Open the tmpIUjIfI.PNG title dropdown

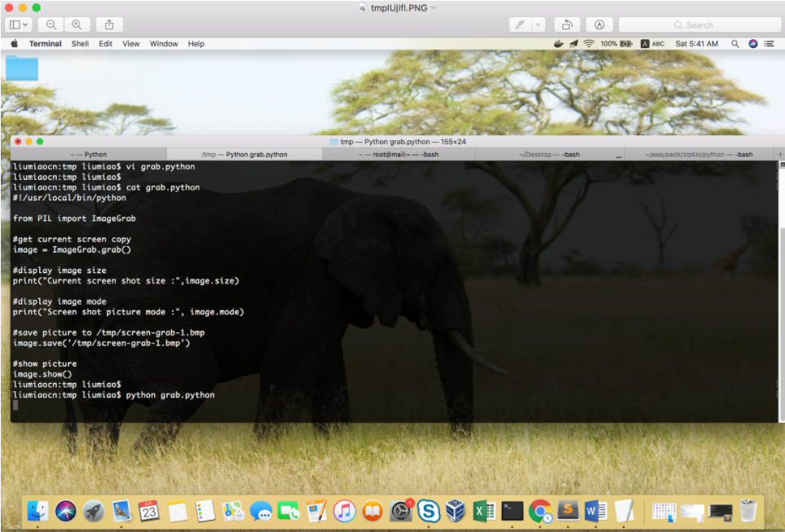coord(434,7)
